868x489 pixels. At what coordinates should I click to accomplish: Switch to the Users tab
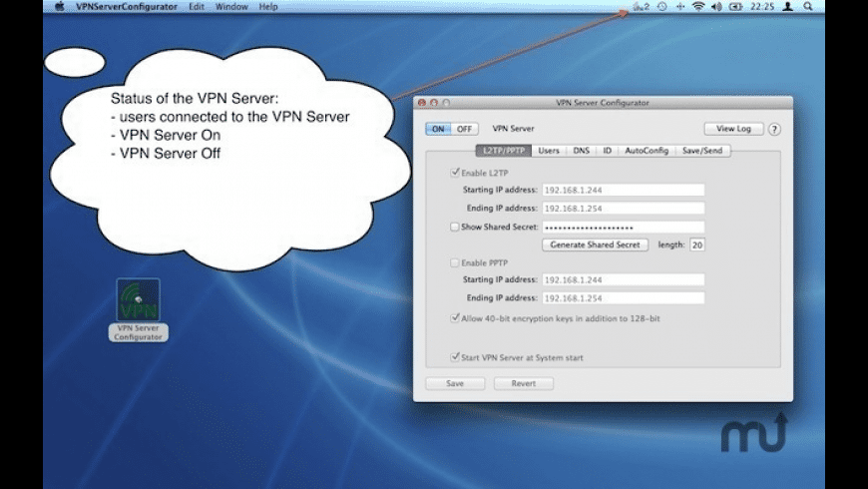pyautogui.click(x=549, y=151)
